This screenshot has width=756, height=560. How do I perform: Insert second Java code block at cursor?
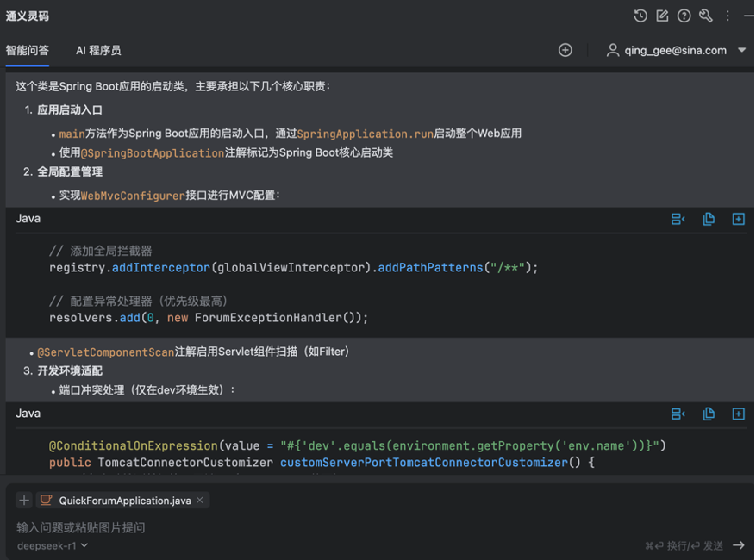(x=678, y=414)
